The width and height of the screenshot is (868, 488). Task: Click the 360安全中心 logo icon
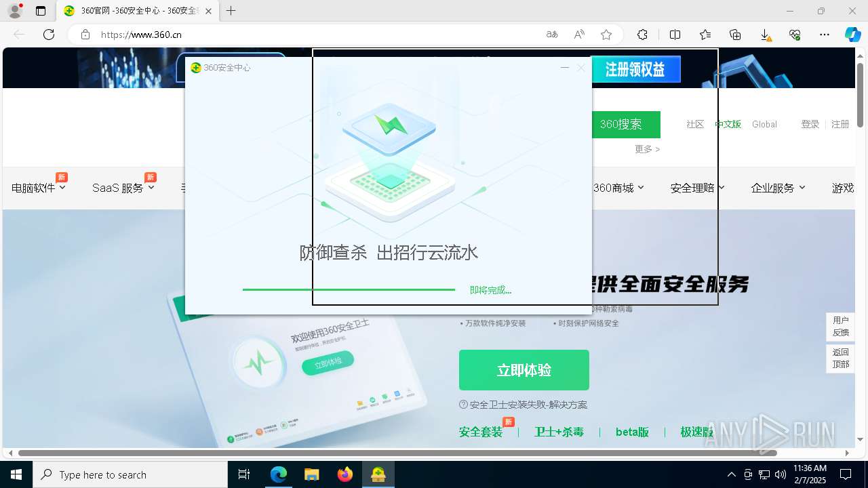coord(196,68)
